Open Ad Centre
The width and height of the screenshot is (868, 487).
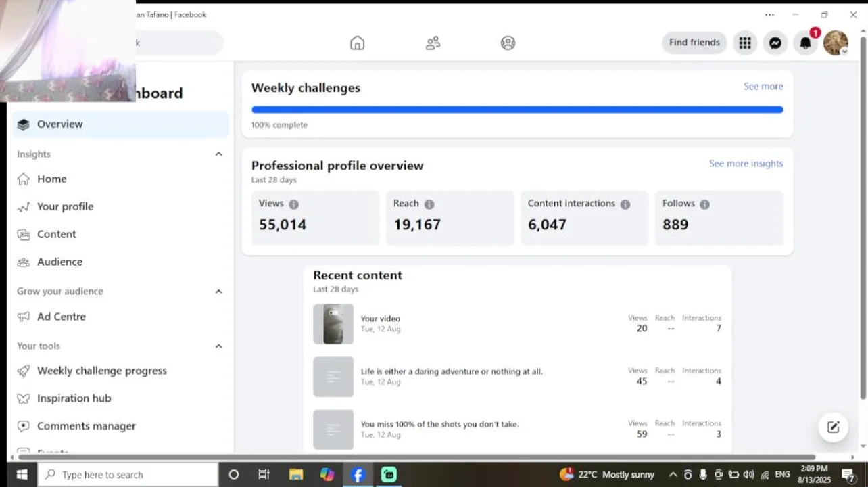pos(120,317)
